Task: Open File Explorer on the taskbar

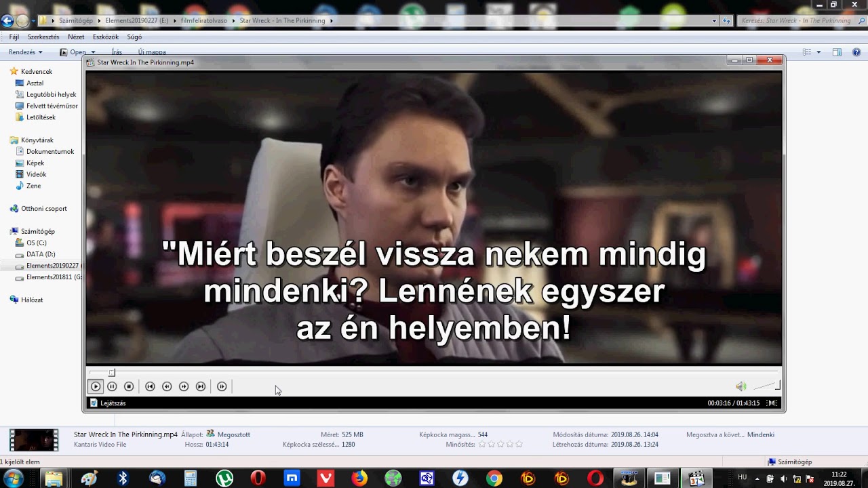Action: click(x=54, y=479)
